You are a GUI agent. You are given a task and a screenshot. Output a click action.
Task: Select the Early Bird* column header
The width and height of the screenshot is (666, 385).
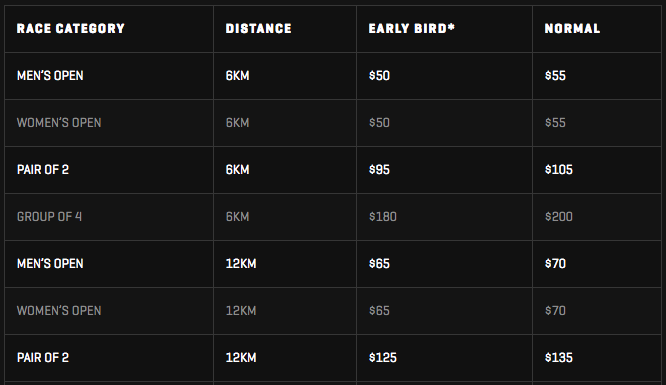tap(412, 28)
